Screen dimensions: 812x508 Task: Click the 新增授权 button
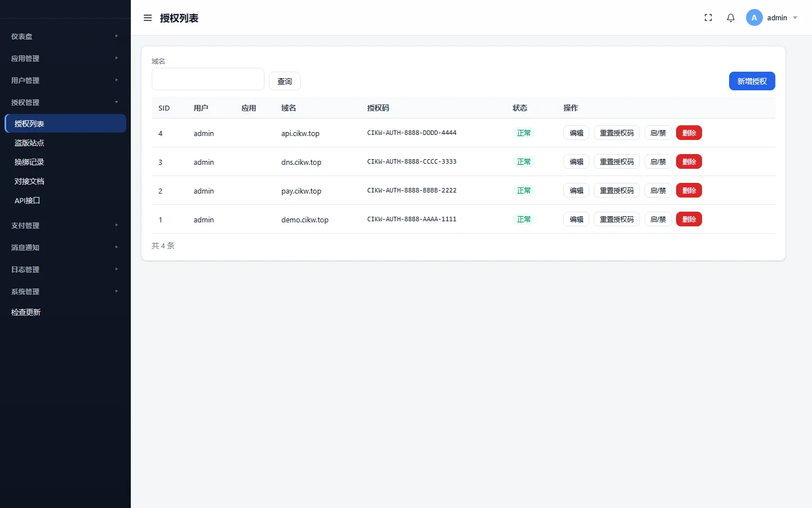[752, 81]
